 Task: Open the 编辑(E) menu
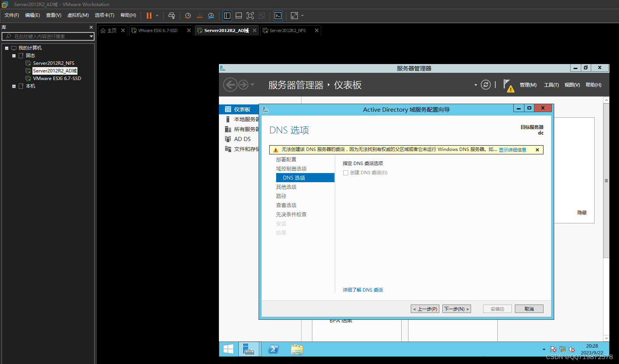click(x=32, y=15)
